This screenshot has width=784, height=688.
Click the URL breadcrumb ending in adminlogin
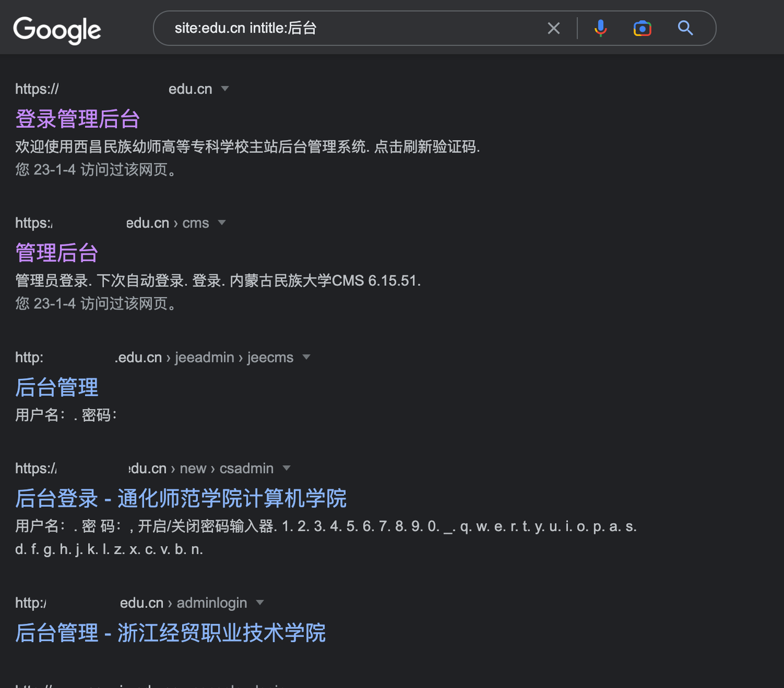131,603
